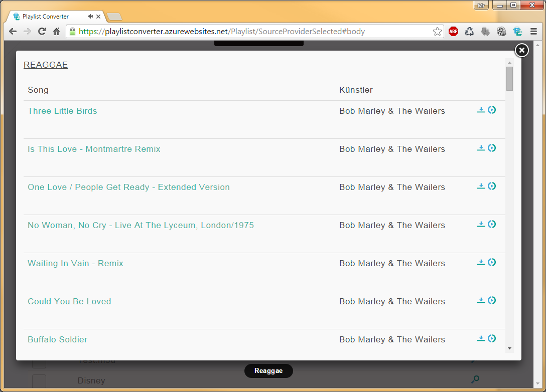Play Is This Love - Montmartre Remix
The image size is (546, 392).
492,148
